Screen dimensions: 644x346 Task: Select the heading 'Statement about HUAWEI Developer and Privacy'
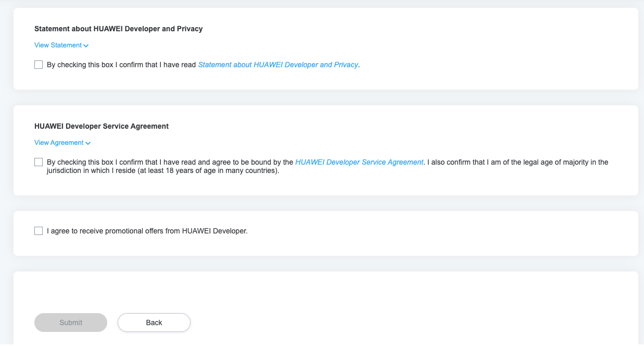119,29
